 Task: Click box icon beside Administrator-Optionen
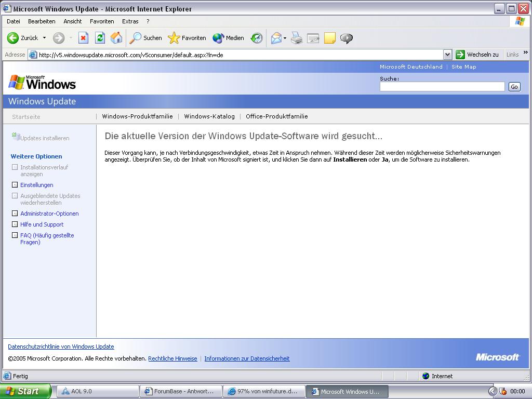coord(15,213)
